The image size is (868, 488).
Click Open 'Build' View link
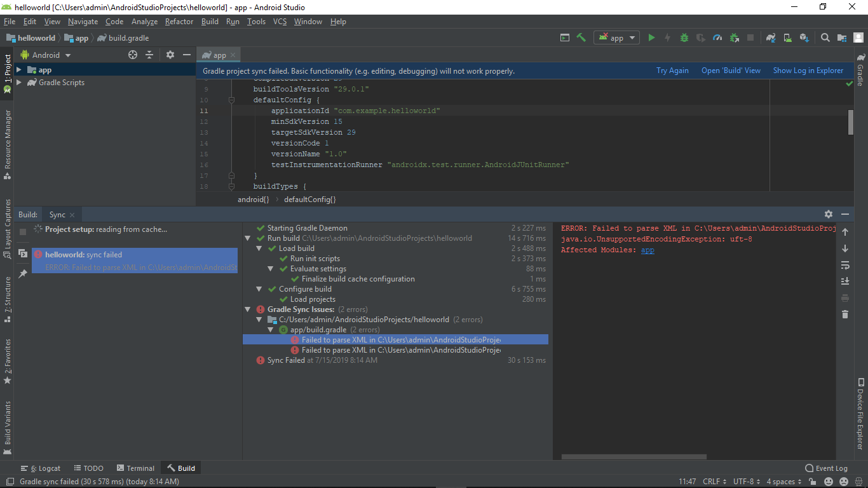[731, 71]
